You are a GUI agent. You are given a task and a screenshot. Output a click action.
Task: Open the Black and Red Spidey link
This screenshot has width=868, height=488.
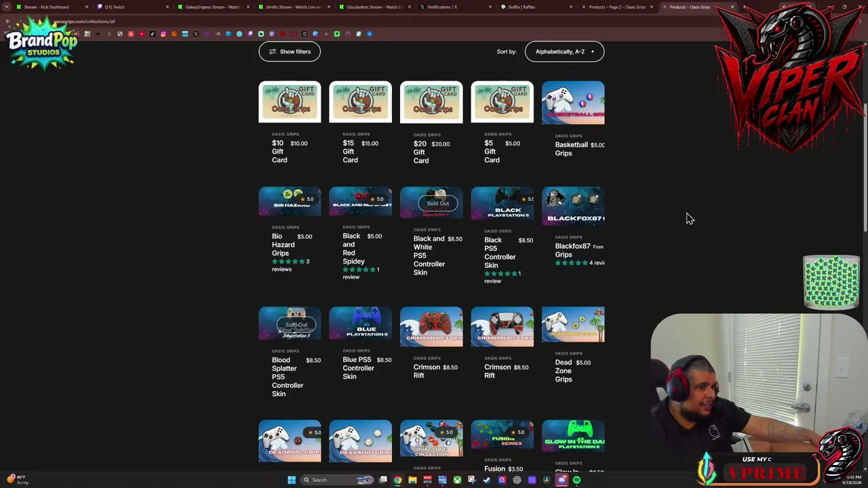(353, 249)
